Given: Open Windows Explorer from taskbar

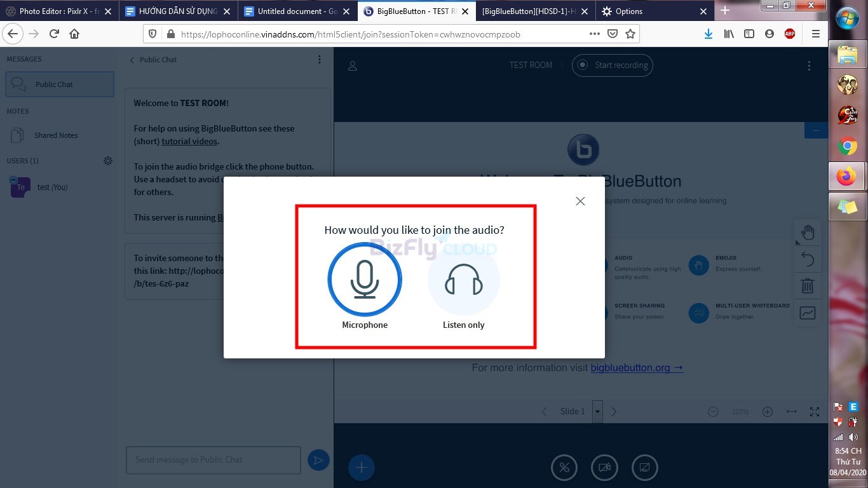Looking at the screenshot, I should (848, 55).
